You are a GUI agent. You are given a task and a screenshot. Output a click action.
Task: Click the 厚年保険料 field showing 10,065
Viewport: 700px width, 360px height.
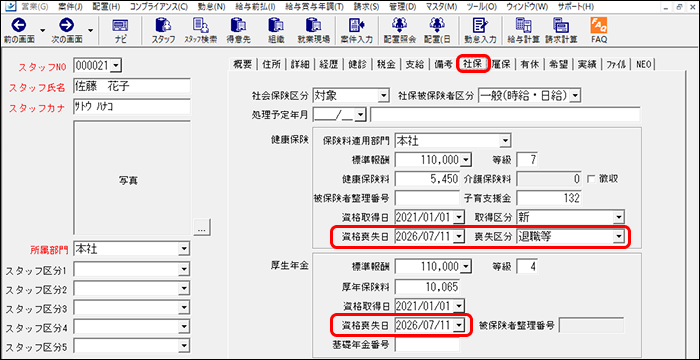click(427, 287)
